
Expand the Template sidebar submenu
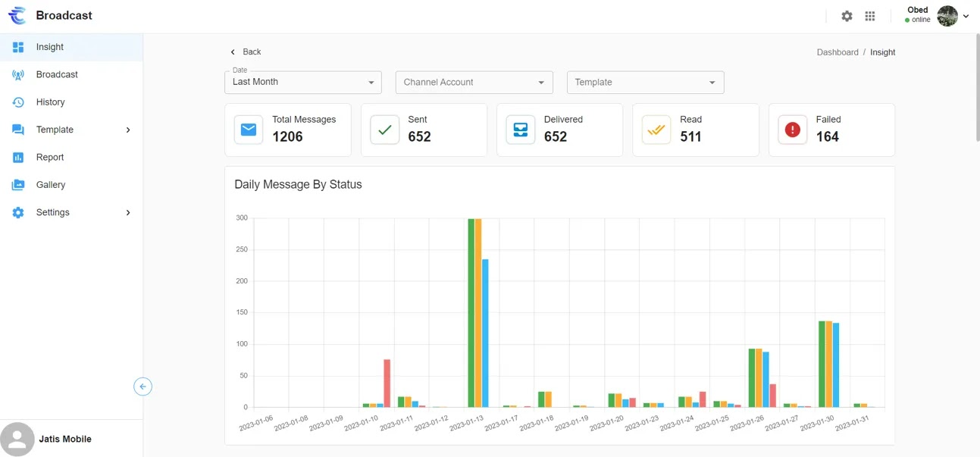click(x=127, y=130)
